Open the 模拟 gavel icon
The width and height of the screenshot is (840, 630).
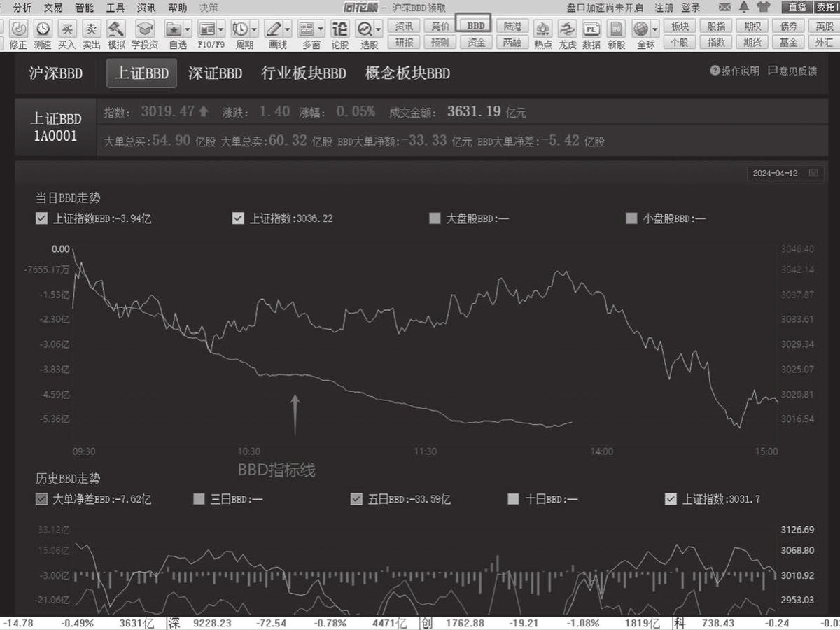point(116,29)
